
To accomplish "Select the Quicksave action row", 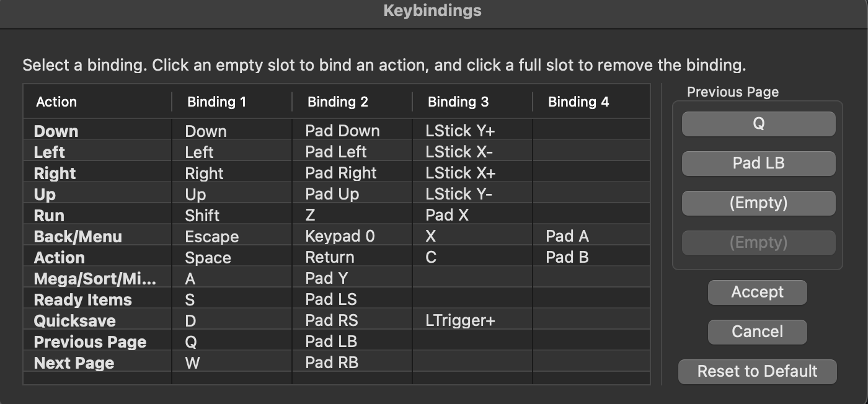I will pyautogui.click(x=336, y=321).
